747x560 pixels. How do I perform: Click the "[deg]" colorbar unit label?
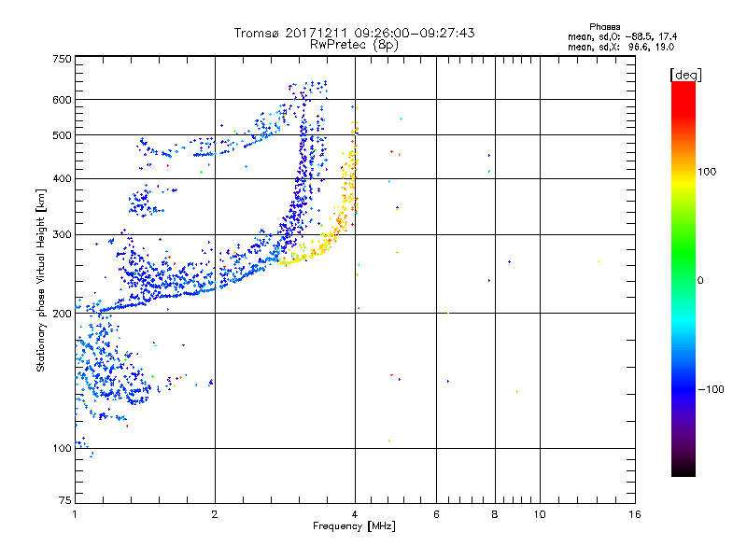tap(685, 75)
